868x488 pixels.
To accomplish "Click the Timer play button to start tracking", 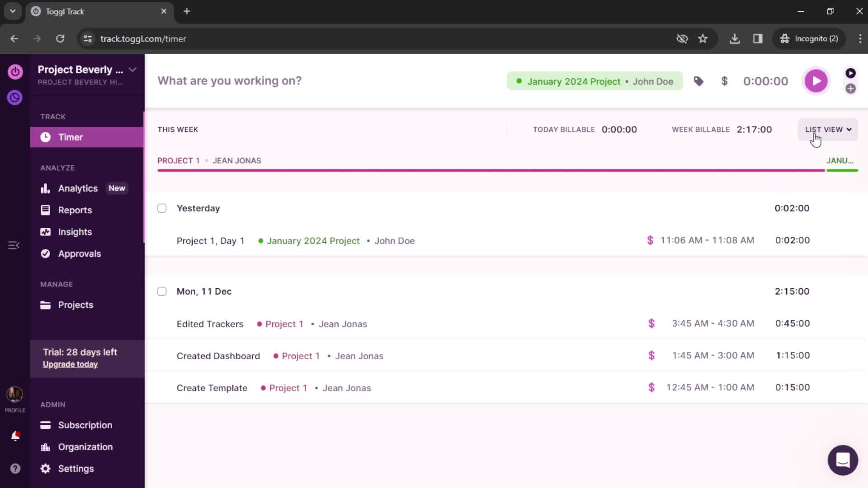I will tap(816, 80).
